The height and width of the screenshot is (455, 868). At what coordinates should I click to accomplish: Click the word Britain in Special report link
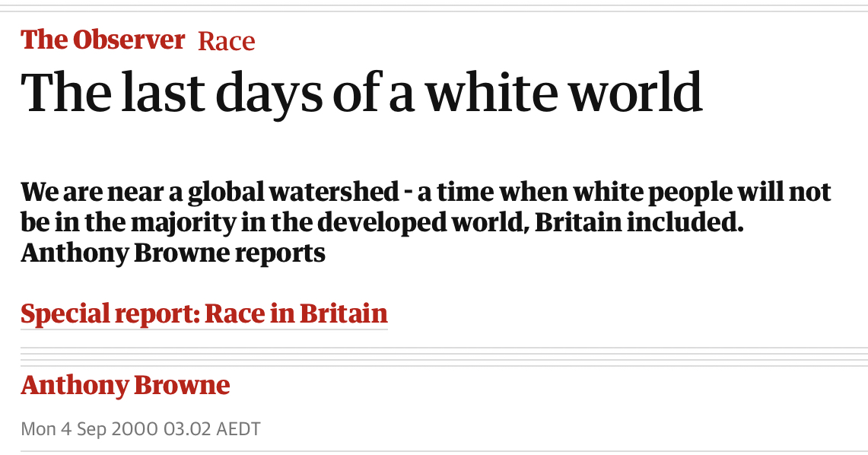click(x=343, y=313)
